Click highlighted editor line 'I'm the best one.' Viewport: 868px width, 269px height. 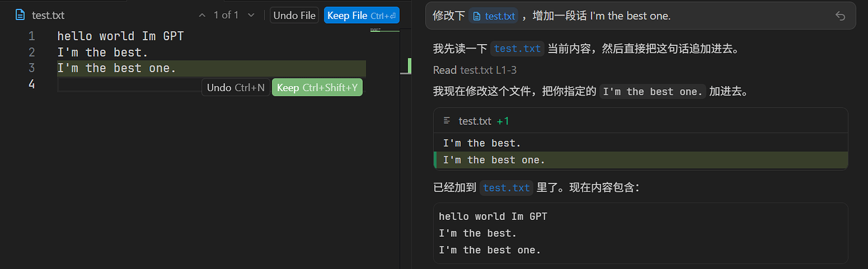(x=211, y=68)
